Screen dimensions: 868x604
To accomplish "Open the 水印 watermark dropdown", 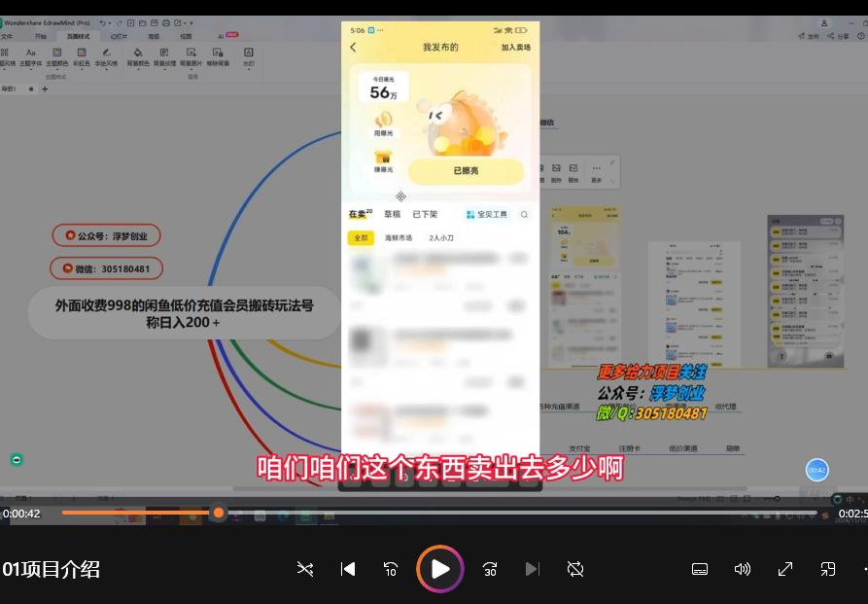I will pyautogui.click(x=249, y=56).
